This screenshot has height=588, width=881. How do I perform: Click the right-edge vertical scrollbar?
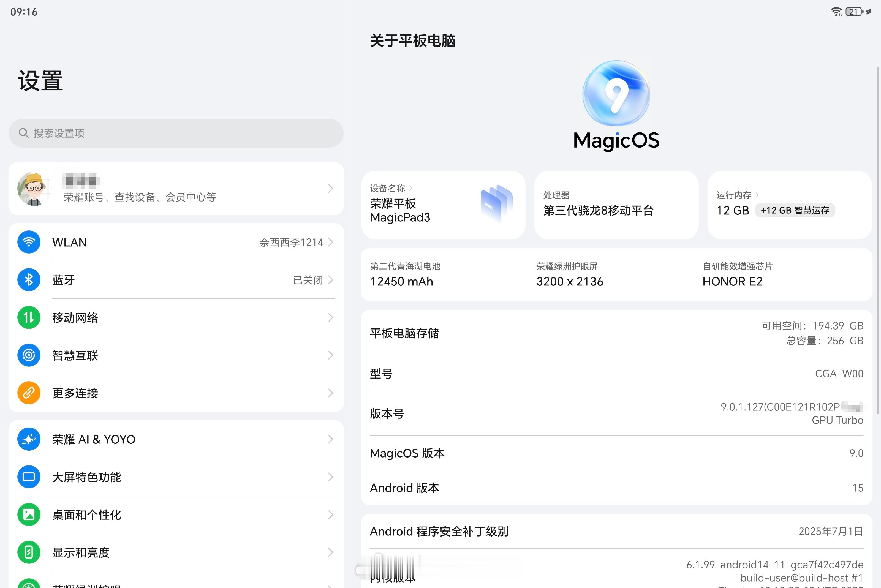(878, 240)
